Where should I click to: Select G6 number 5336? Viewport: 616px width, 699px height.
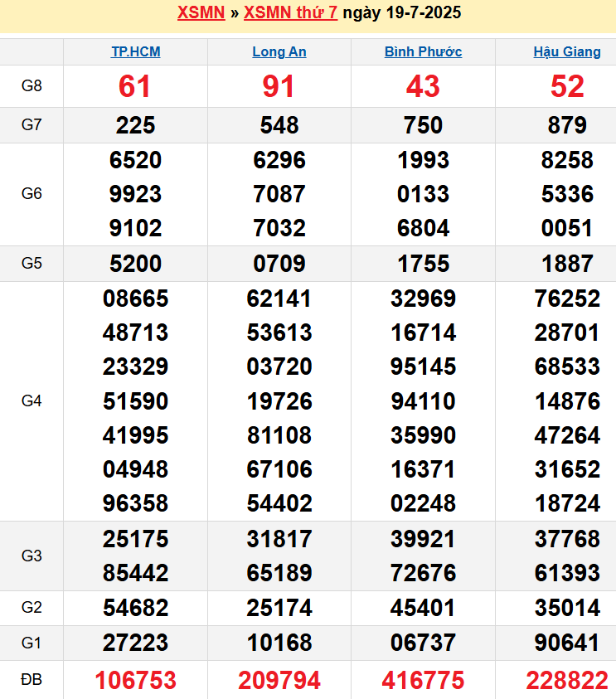tap(567, 194)
